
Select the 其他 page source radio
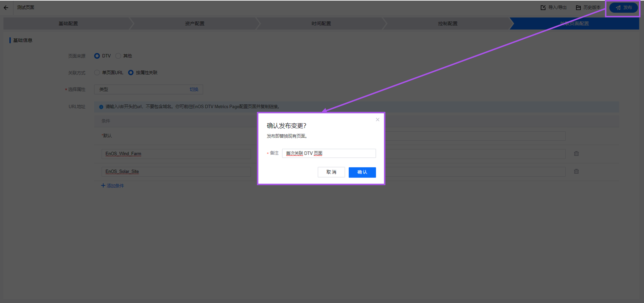click(118, 56)
